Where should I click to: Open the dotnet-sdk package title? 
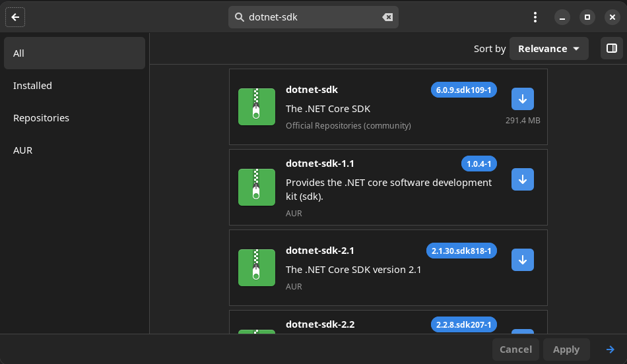pos(312,90)
